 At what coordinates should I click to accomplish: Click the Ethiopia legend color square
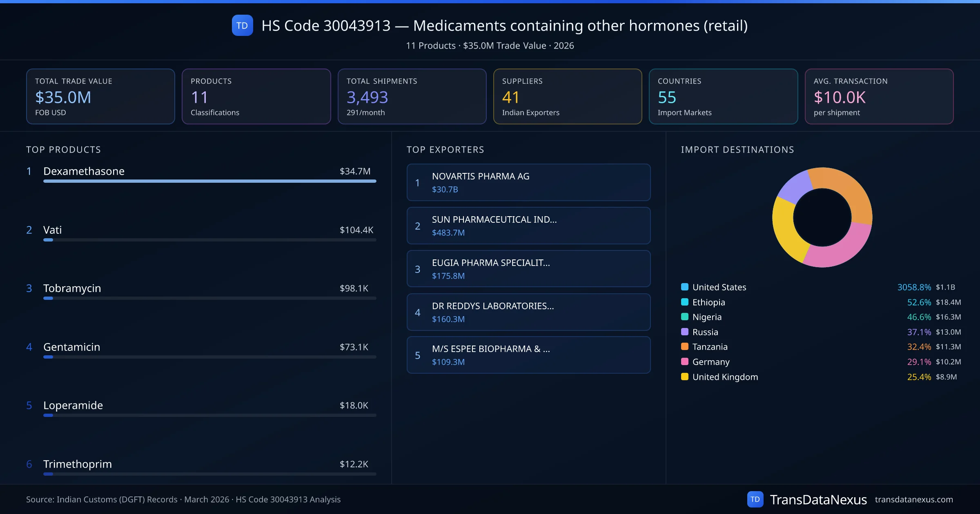(x=685, y=302)
